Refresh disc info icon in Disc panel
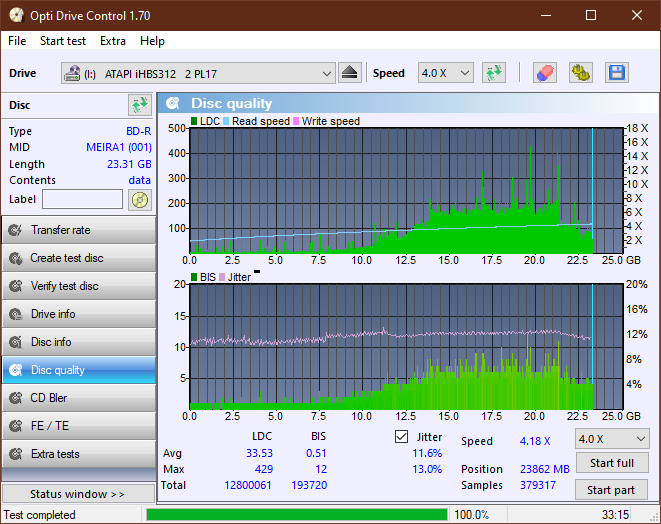Image resolution: width=661 pixels, height=524 pixels. (140, 105)
